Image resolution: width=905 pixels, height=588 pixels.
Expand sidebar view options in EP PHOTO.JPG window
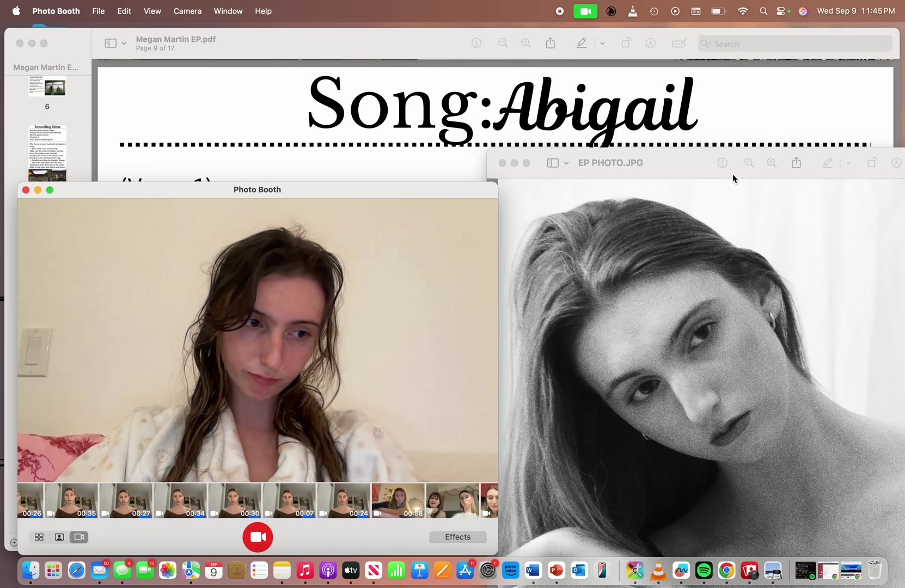[x=566, y=163]
